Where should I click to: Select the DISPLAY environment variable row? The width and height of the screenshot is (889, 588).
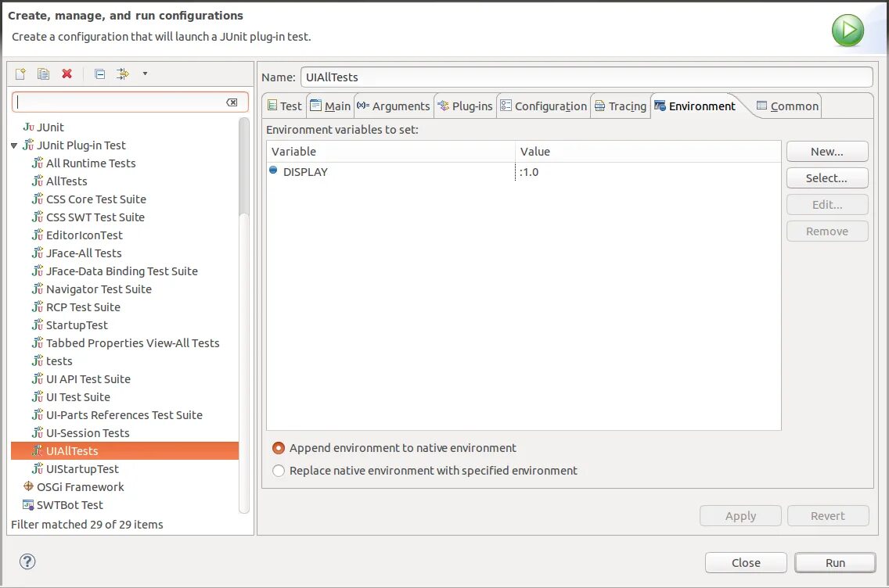pyautogui.click(x=524, y=172)
